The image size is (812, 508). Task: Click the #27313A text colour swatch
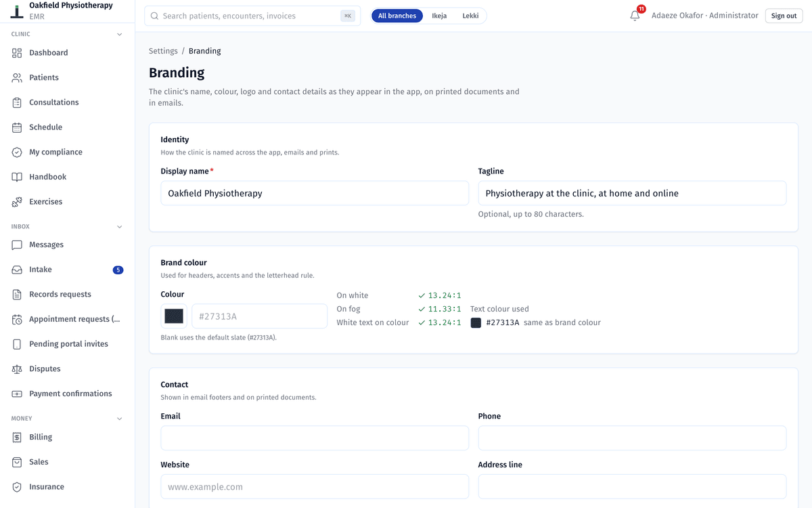point(476,323)
